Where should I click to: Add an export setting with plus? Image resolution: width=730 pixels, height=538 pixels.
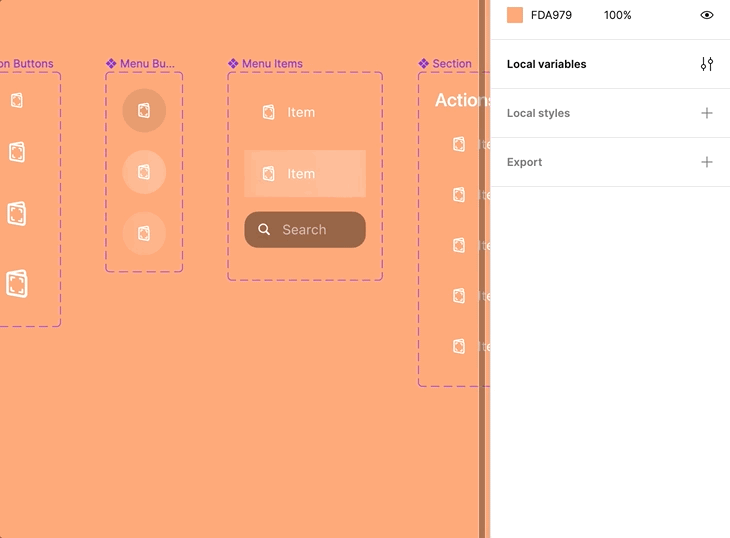pyautogui.click(x=707, y=162)
